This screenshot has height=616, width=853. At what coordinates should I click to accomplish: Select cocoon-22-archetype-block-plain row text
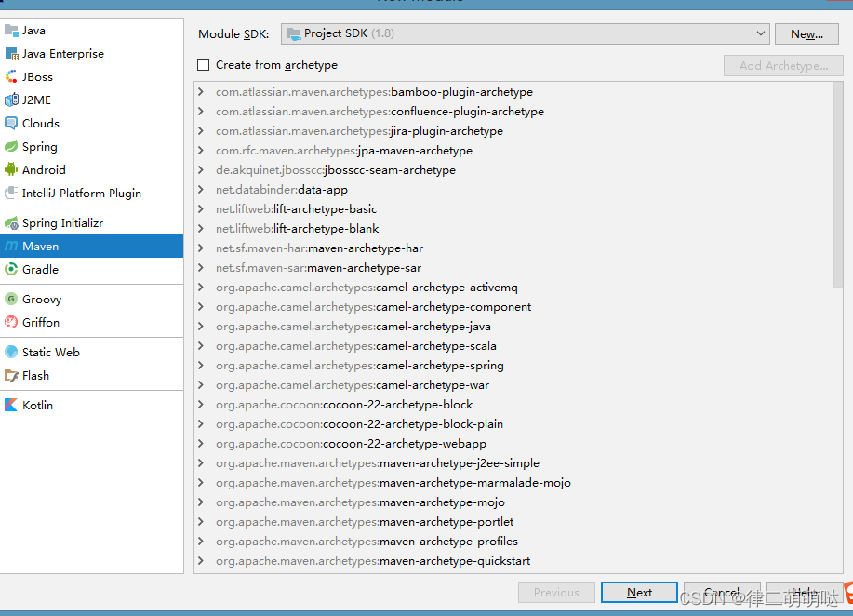click(x=359, y=424)
